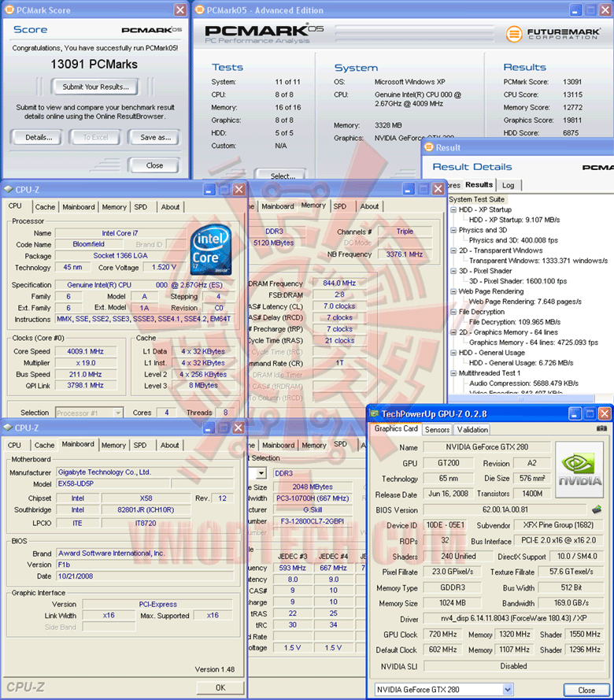Click the OK button in CPU-Z
The image size is (614, 700).
point(220,687)
